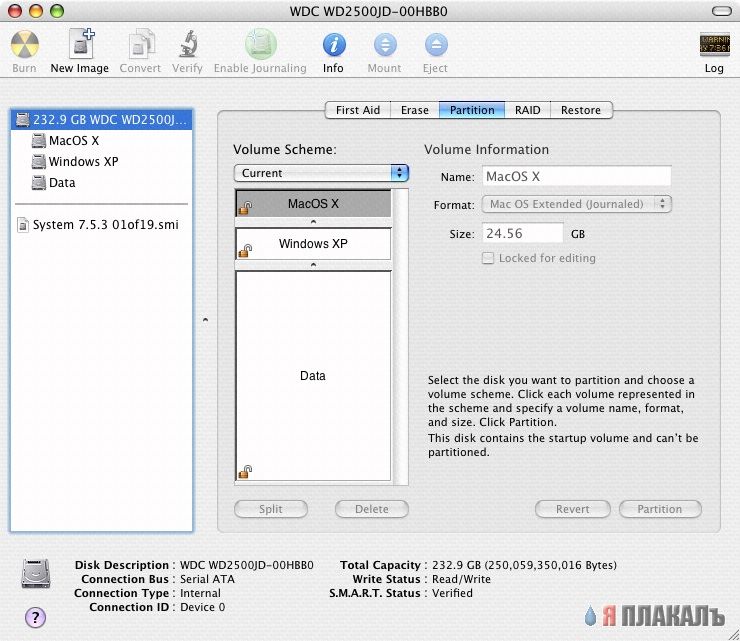Image resolution: width=740 pixels, height=641 pixels.
Task: Click the toolbar toggle pill button
Action: pos(721,11)
